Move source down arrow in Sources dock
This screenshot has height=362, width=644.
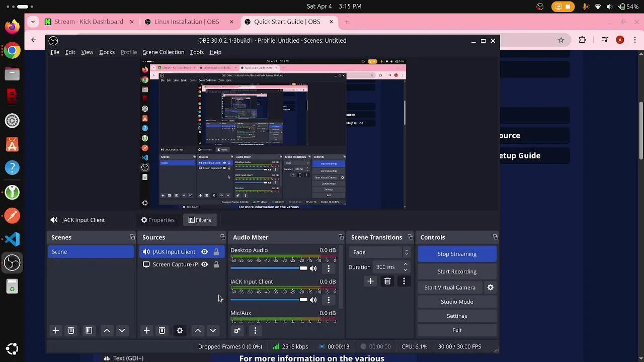click(x=213, y=330)
